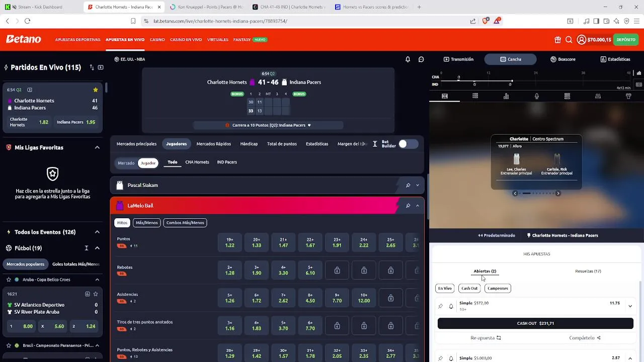Click previous arrow on court info carousel

[x=515, y=193]
